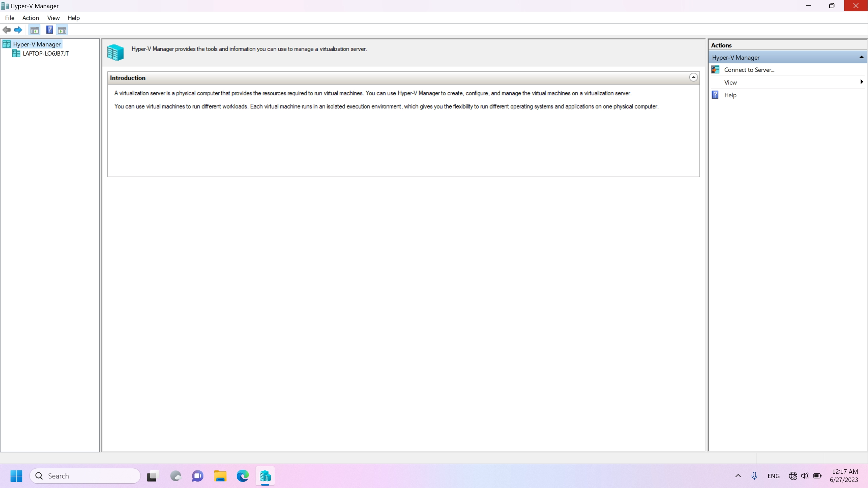Image resolution: width=868 pixels, height=488 pixels.
Task: Click the Hyper-V Manager title bar icon
Action: tap(5, 6)
